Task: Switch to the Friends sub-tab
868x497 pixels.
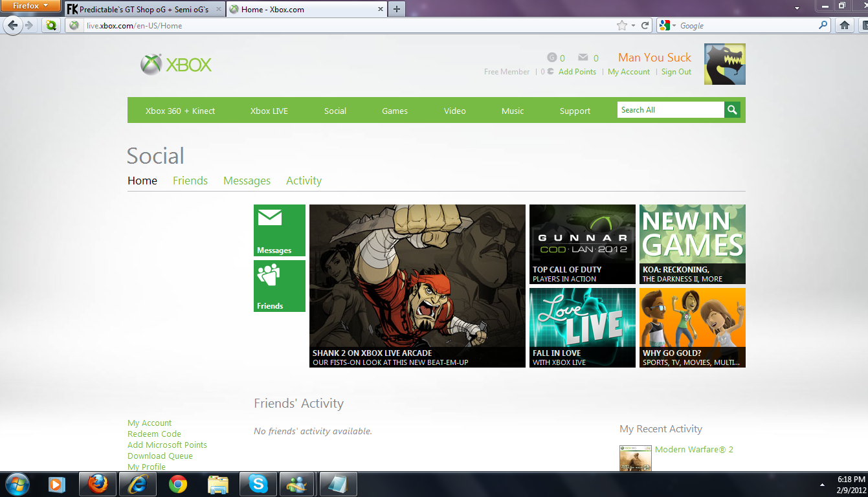Action: 190,181
